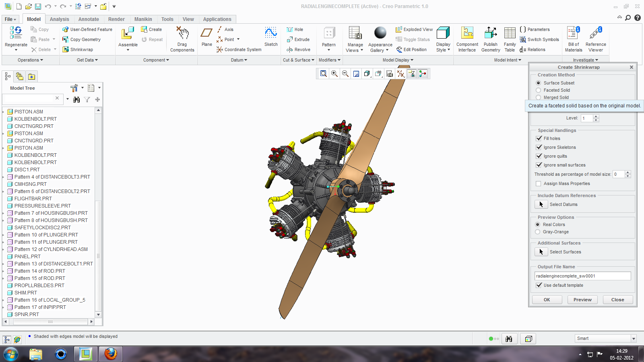Select the Faceted Solid creation method

coord(538,90)
